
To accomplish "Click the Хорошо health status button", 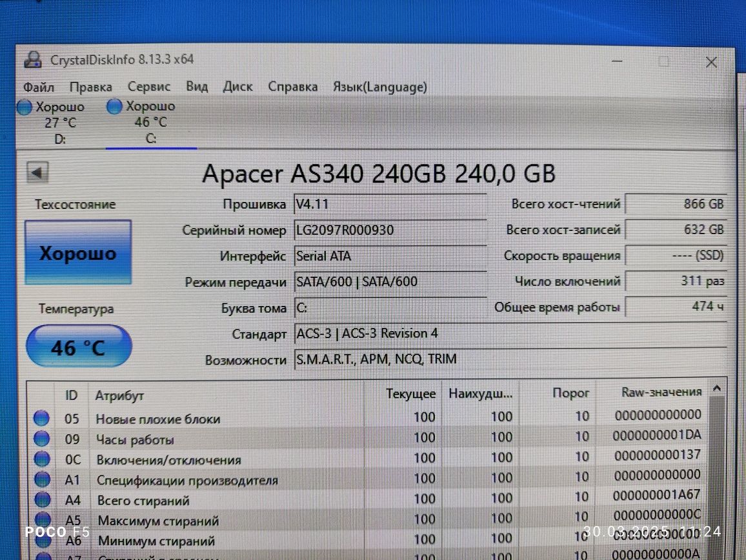I will click(78, 253).
